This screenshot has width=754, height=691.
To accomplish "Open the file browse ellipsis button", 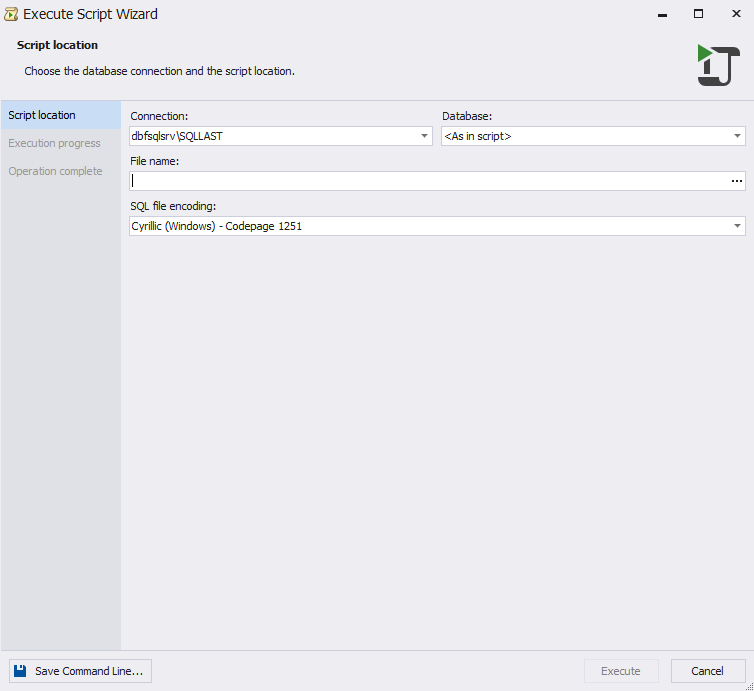I will coord(736,181).
